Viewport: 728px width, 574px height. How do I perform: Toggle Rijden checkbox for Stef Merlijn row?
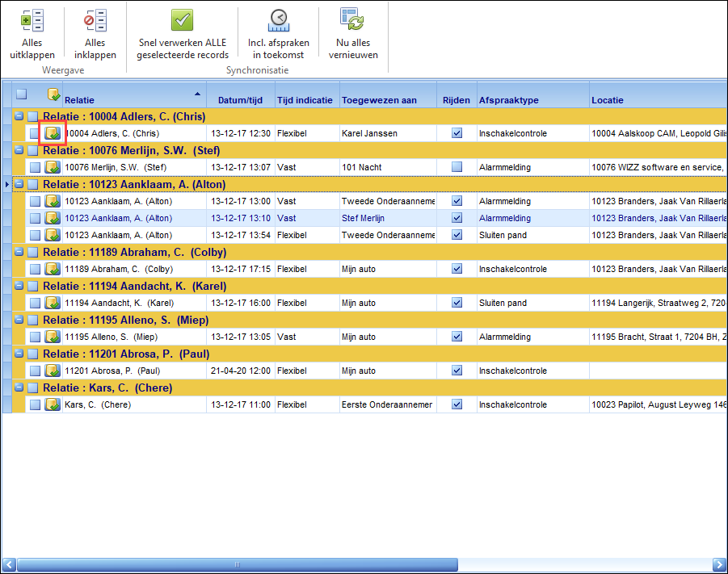point(457,218)
